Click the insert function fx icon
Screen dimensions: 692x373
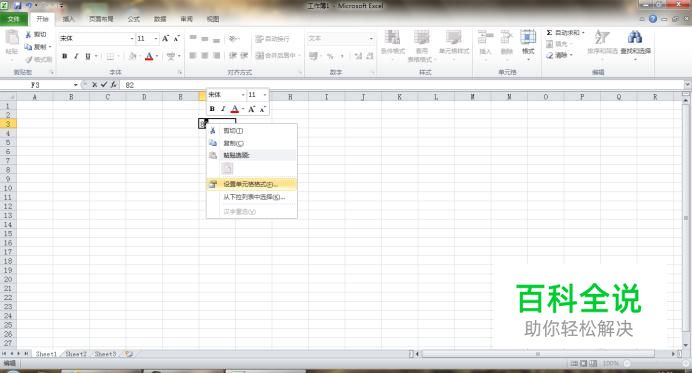pyautogui.click(x=113, y=85)
